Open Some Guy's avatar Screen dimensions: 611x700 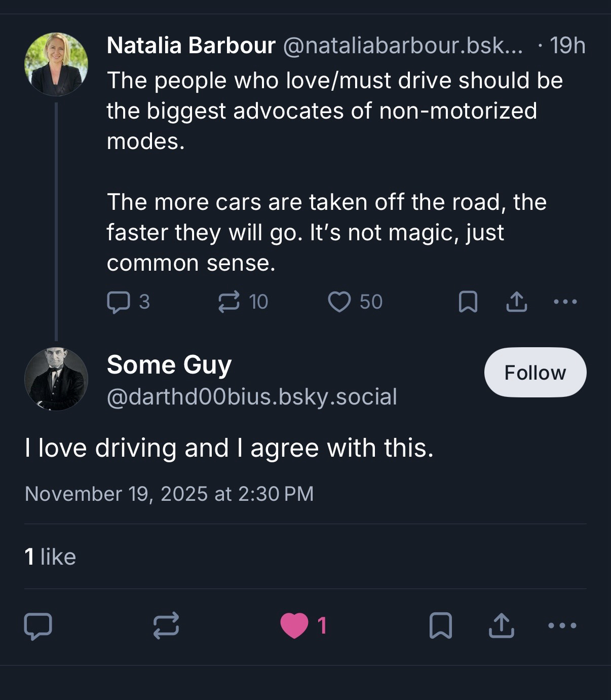tap(56, 379)
